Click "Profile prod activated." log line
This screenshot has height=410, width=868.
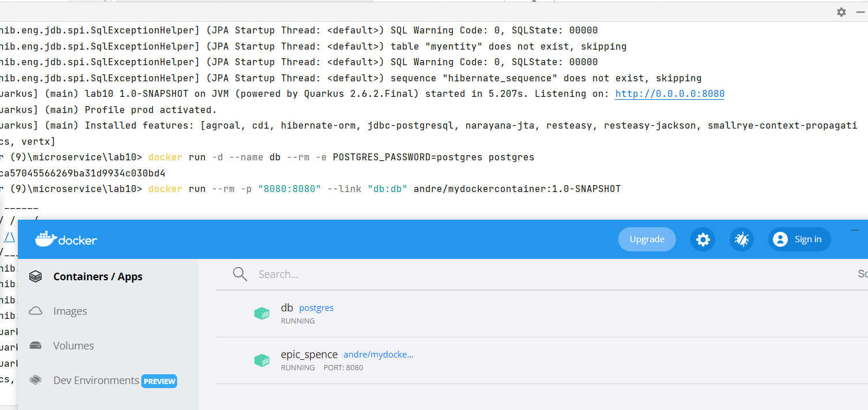(x=151, y=110)
